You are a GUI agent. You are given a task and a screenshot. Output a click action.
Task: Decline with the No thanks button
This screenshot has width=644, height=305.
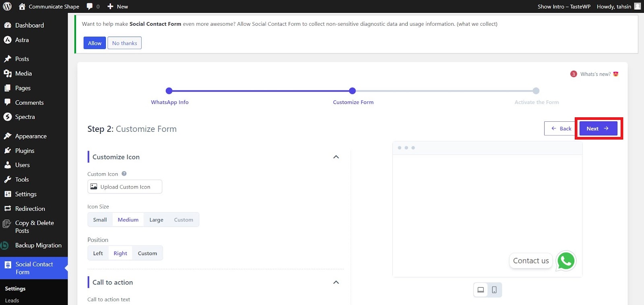(x=124, y=43)
